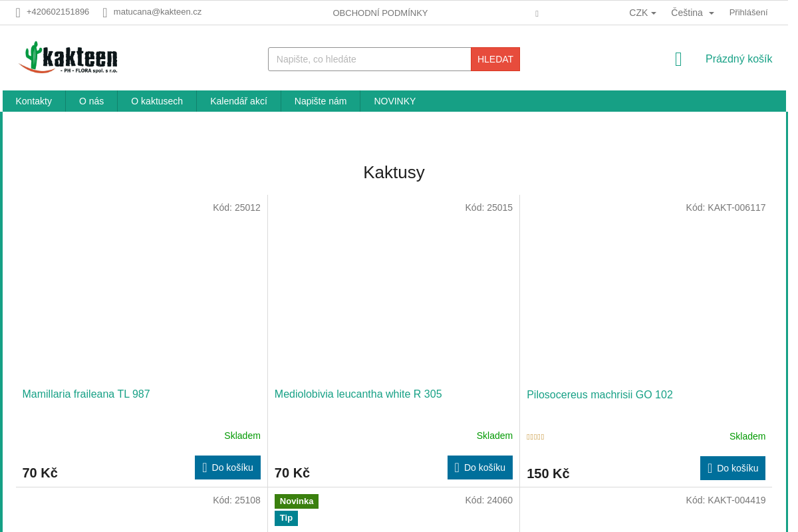
Task: Open the Kontakty menu item
Action: [34, 101]
